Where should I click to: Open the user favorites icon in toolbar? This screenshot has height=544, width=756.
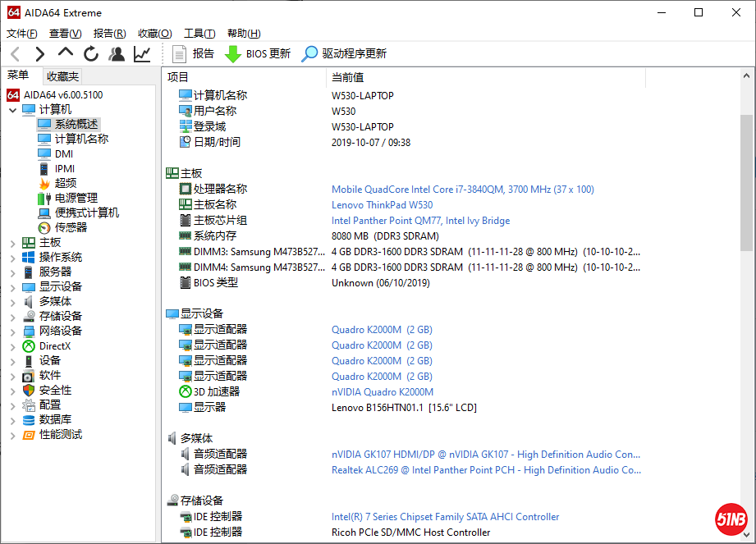(117, 54)
